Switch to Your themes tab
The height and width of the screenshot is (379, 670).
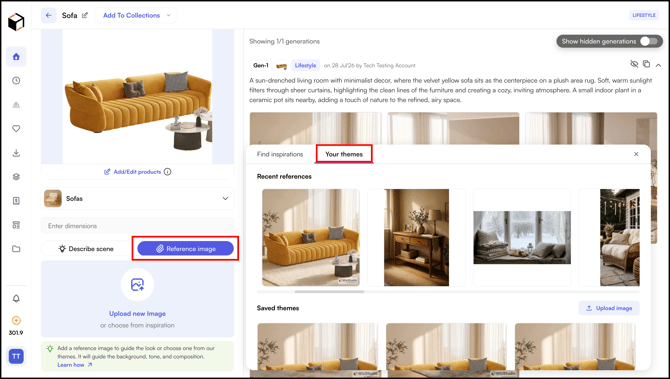344,154
